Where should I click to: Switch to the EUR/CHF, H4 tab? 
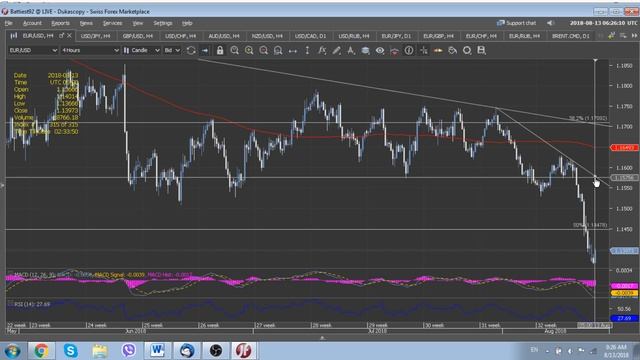coord(481,36)
